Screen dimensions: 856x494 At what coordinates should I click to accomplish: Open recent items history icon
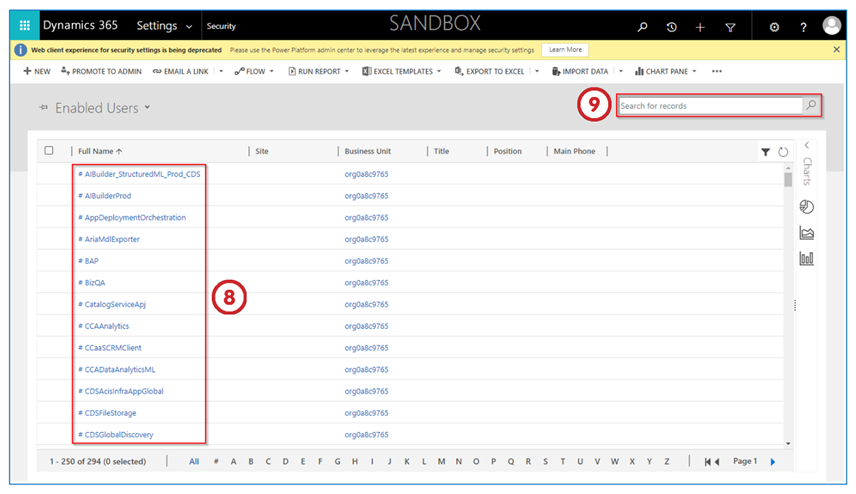671,27
